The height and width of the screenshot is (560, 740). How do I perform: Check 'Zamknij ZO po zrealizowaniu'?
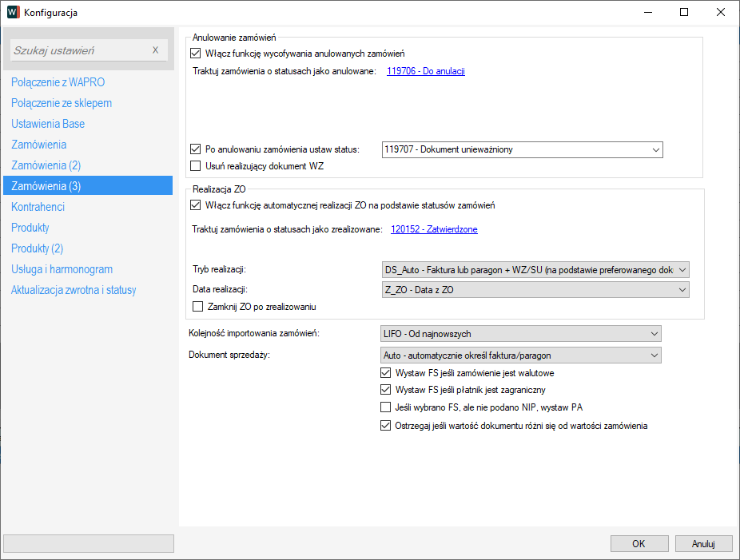point(198,307)
